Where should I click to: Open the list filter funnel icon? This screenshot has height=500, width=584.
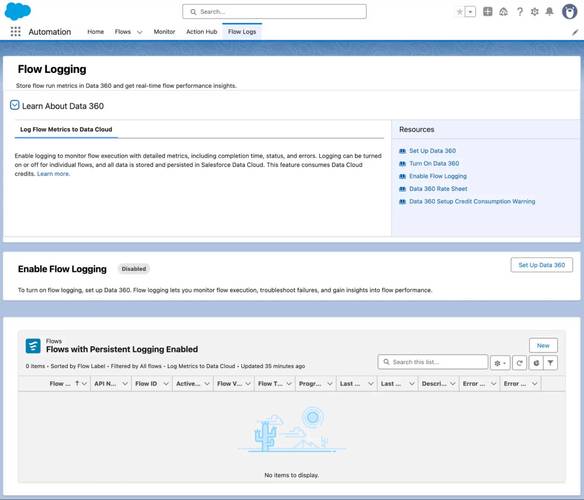(550, 363)
